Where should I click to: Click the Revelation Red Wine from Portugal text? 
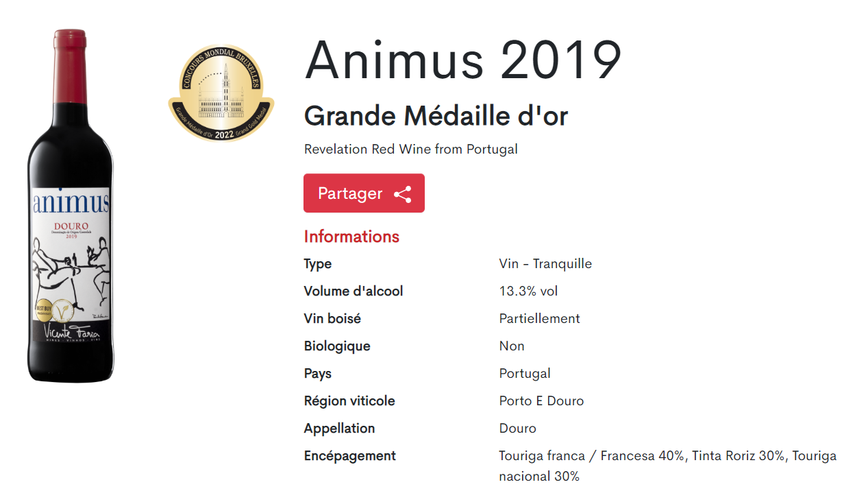click(x=410, y=149)
